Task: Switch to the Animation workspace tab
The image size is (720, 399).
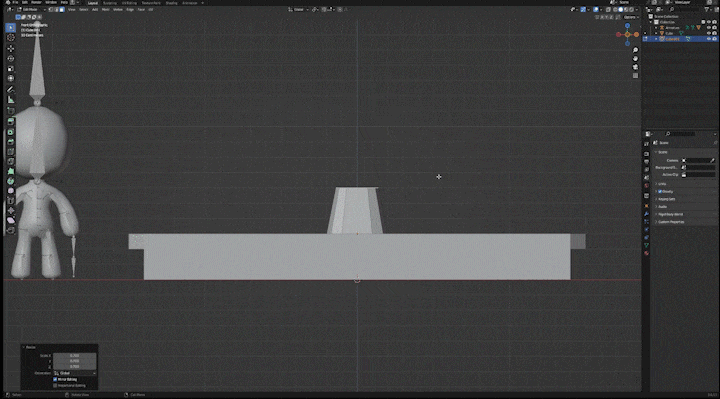Action: click(189, 3)
